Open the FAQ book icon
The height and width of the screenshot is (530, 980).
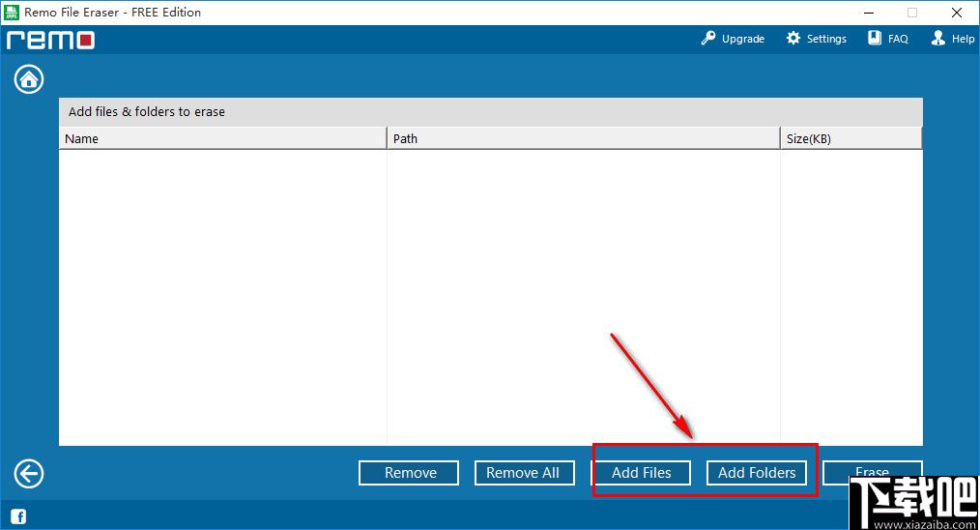[875, 38]
